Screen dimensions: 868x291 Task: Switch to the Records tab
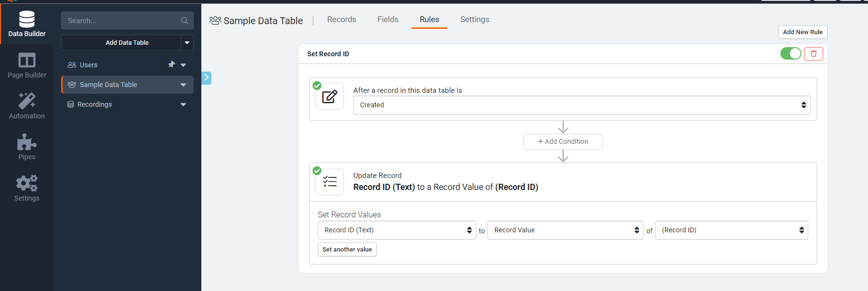click(x=342, y=20)
